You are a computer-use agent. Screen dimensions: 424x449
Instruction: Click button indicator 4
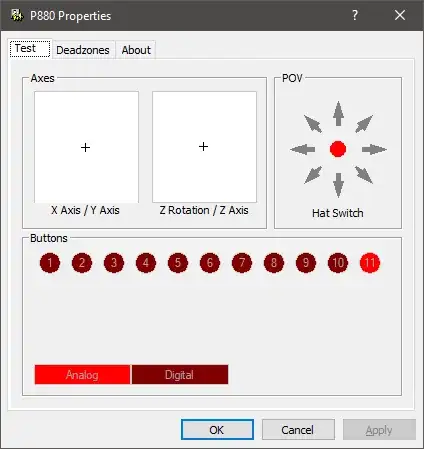click(146, 263)
